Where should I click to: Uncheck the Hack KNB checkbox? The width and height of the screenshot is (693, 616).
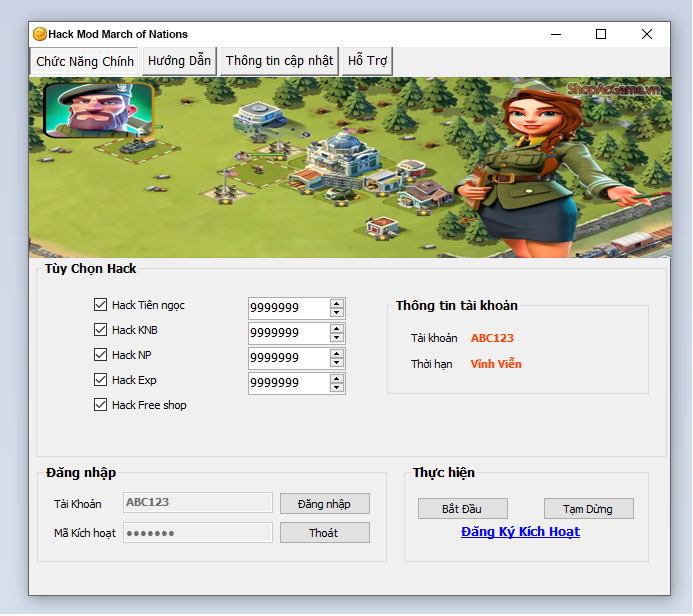(x=100, y=330)
